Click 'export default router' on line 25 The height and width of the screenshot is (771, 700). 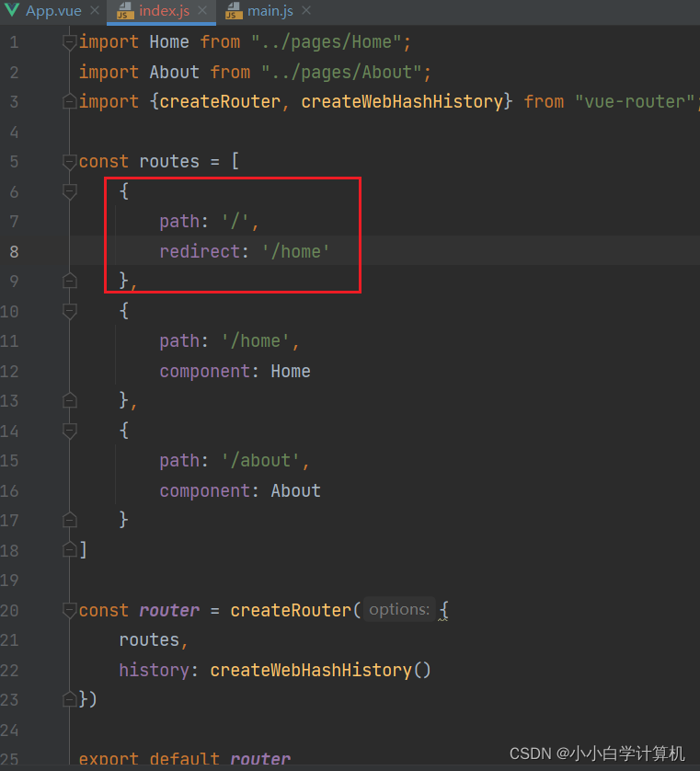click(184, 758)
